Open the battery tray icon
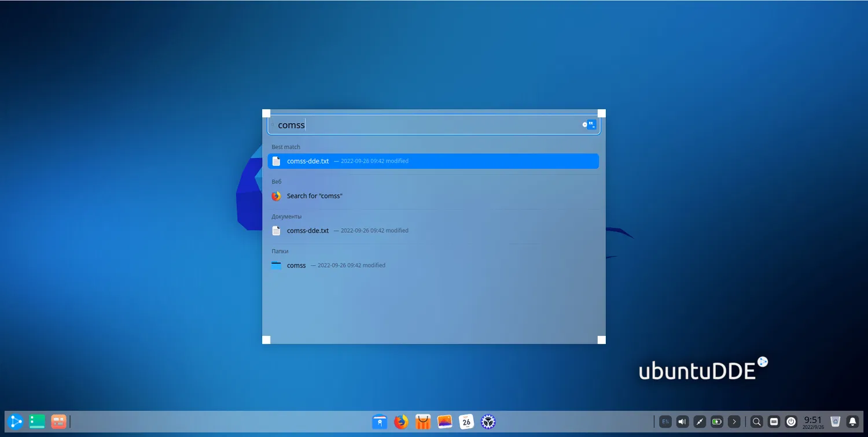This screenshot has width=868, height=437. [717, 421]
